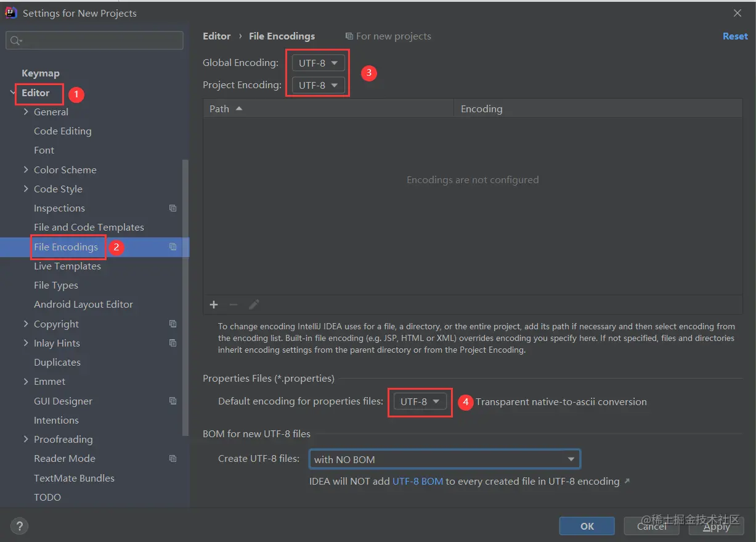Click the project-level icon beside Inlay Hints
This screenshot has width=756, height=542.
(173, 343)
